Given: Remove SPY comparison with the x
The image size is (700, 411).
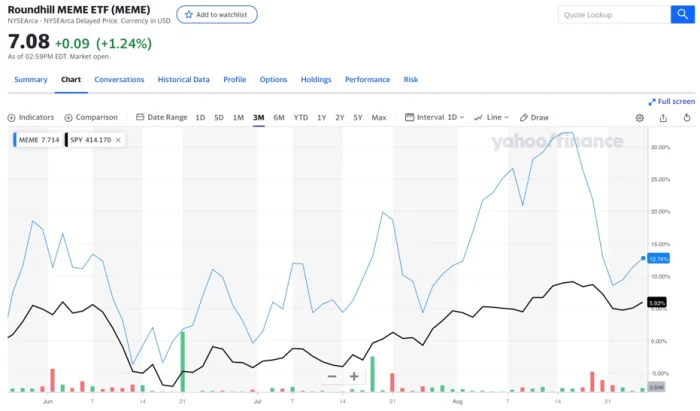Looking at the screenshot, I should tap(118, 140).
